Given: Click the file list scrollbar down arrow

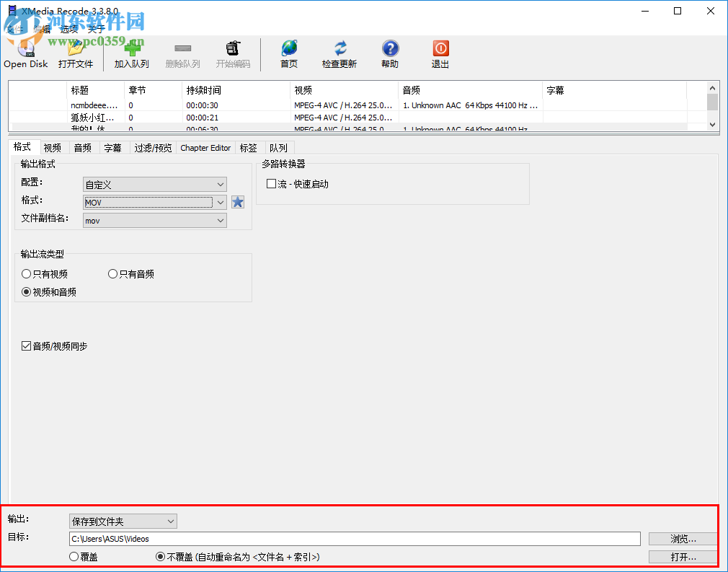Looking at the screenshot, I should click(713, 124).
